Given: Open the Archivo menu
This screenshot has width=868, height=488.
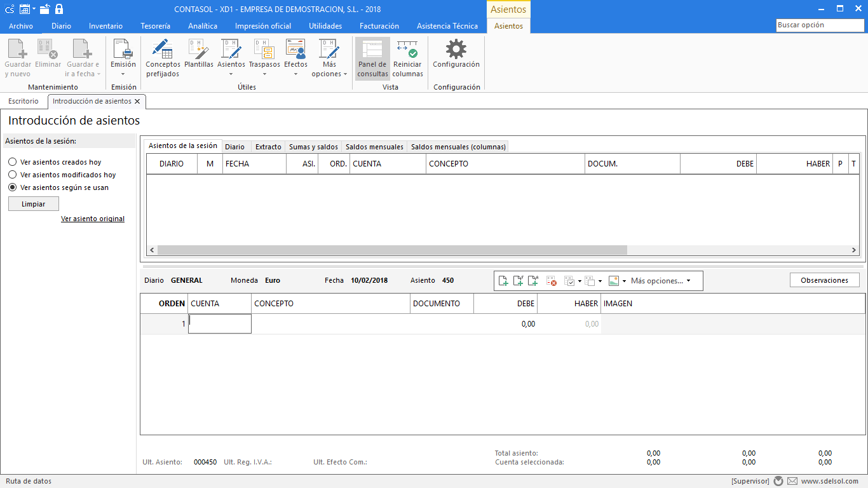Looking at the screenshot, I should [21, 26].
